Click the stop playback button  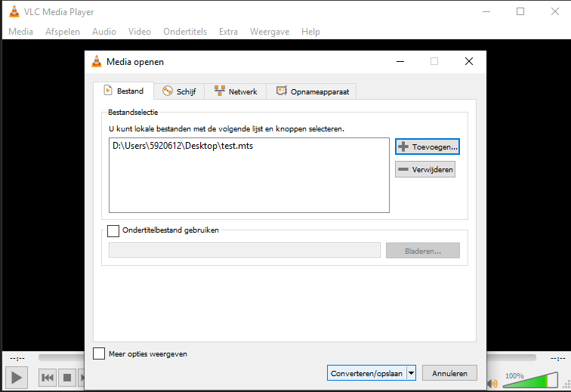pos(67,378)
